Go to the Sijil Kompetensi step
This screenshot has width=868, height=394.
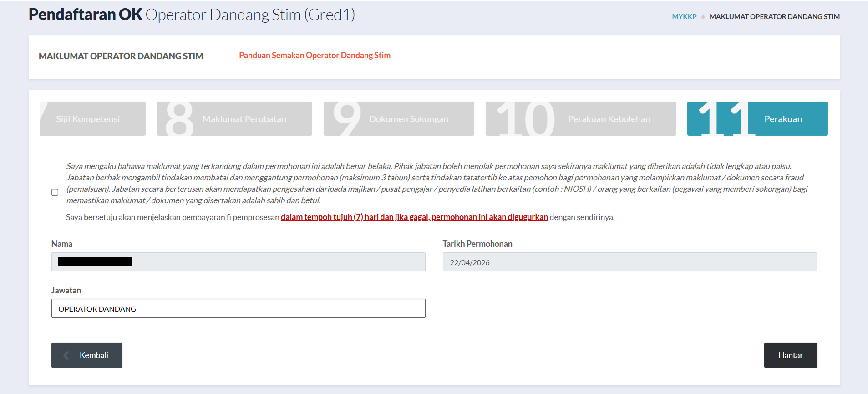tap(88, 119)
